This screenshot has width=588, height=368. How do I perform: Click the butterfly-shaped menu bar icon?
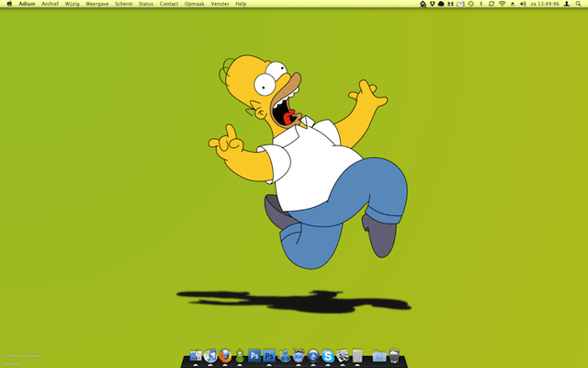(x=450, y=4)
